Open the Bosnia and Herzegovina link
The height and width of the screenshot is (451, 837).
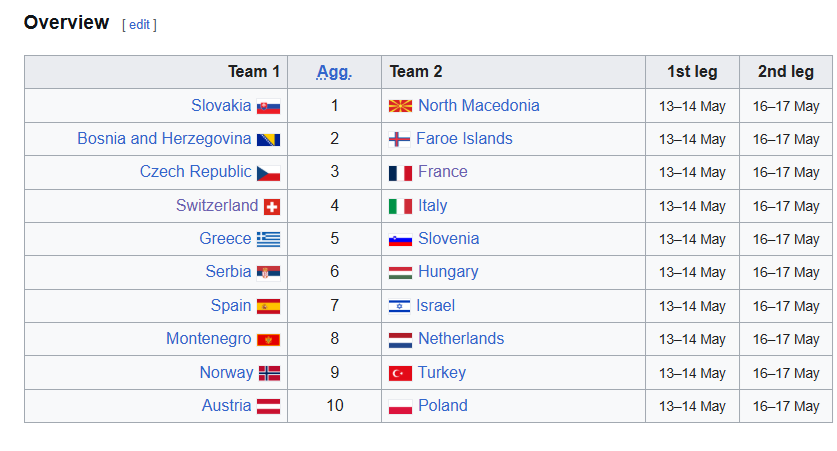(164, 139)
